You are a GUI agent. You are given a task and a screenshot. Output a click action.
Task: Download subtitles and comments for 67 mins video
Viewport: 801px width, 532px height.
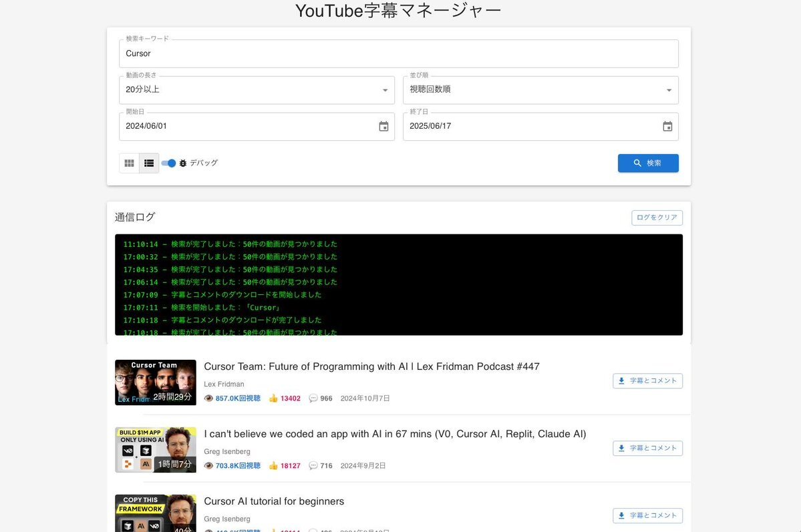pos(648,449)
